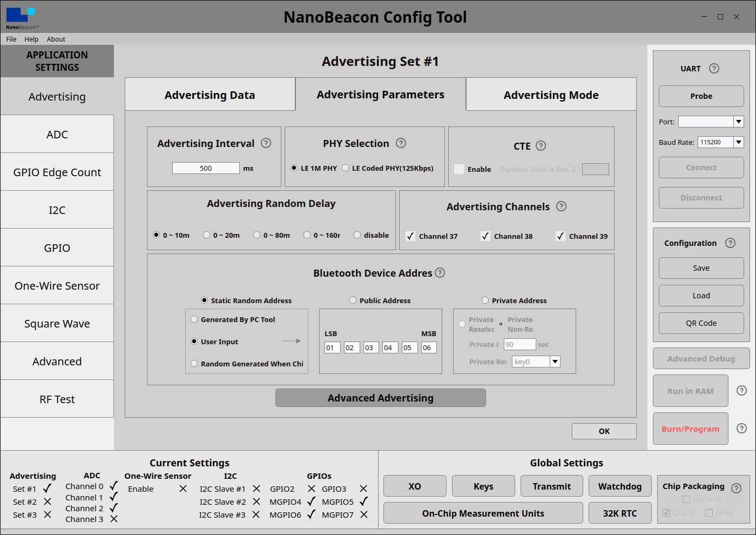Click the Burn/Program button
Image resolution: width=756 pixels, height=535 pixels.
point(691,429)
